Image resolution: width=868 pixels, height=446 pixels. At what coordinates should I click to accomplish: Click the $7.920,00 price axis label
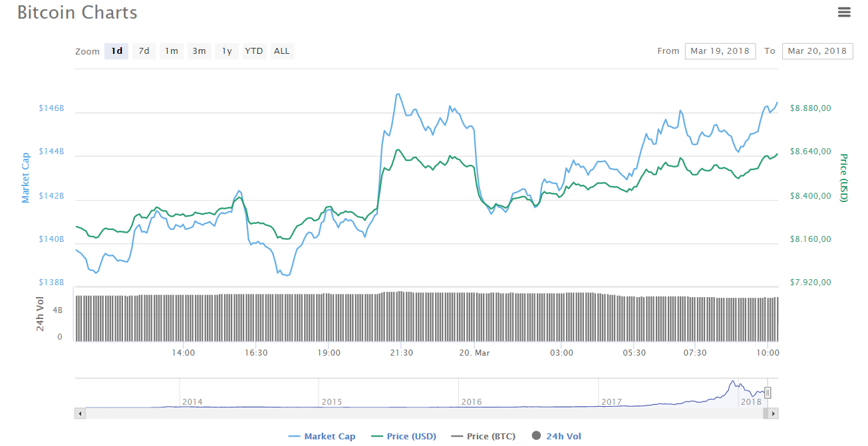pyautogui.click(x=811, y=282)
